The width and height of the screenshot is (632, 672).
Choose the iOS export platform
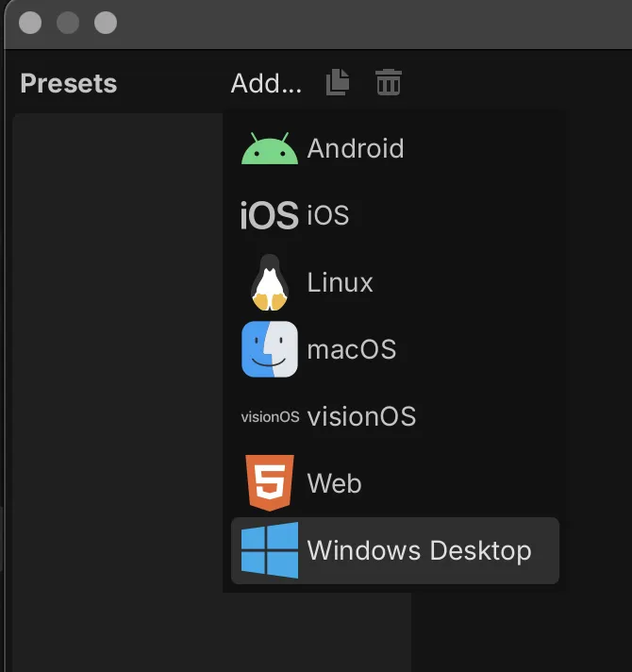(395, 215)
